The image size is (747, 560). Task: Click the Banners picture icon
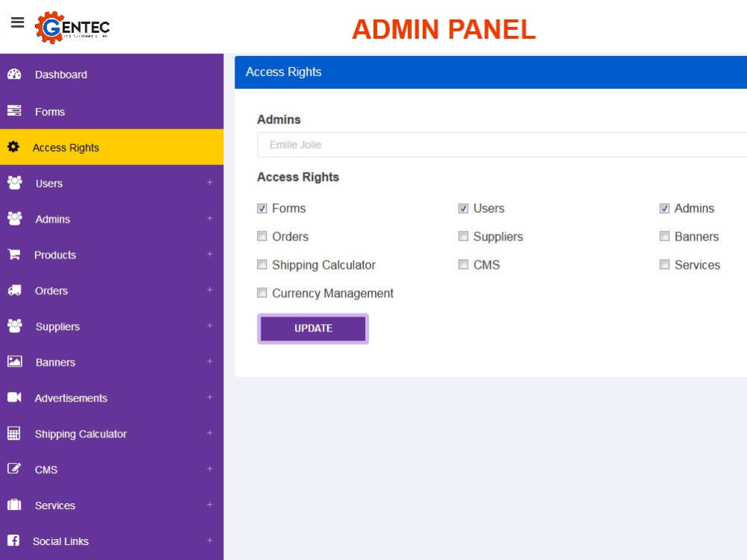14,361
